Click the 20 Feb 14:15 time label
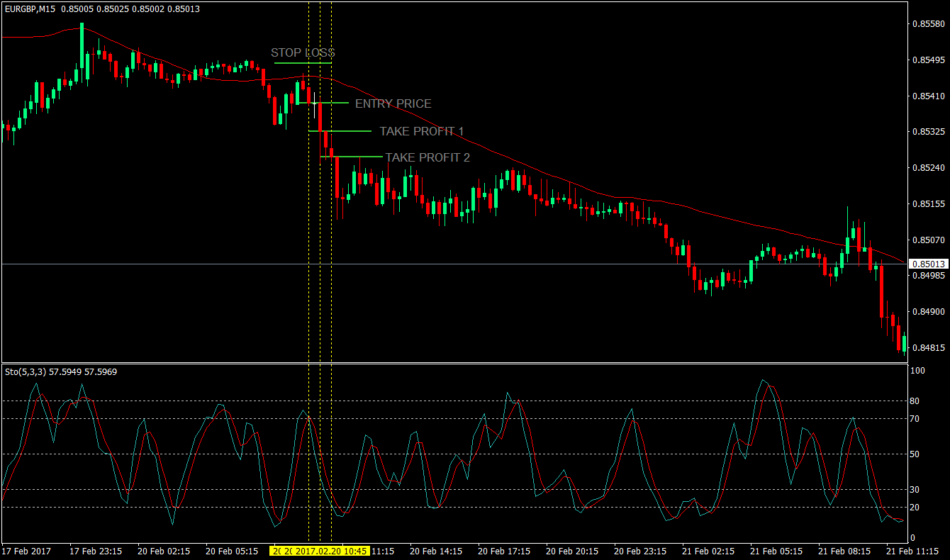 [x=436, y=551]
